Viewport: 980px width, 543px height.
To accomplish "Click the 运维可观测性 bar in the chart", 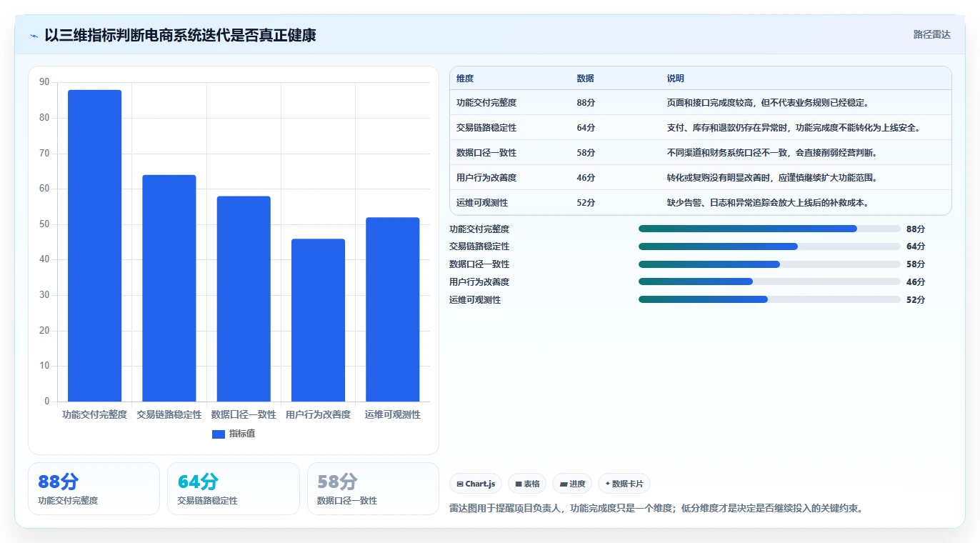I will [x=393, y=309].
